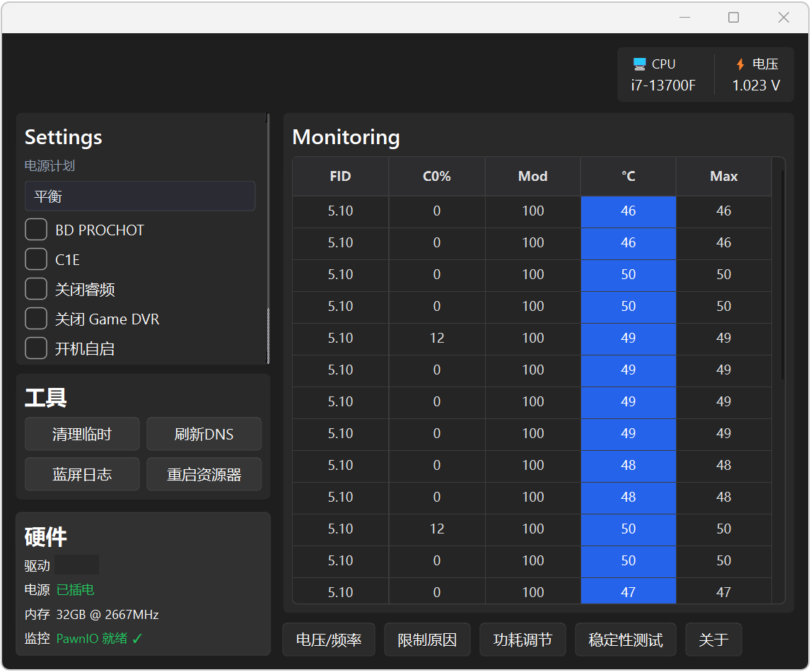
Task: Click the 已插电 power status text
Action: point(75,590)
